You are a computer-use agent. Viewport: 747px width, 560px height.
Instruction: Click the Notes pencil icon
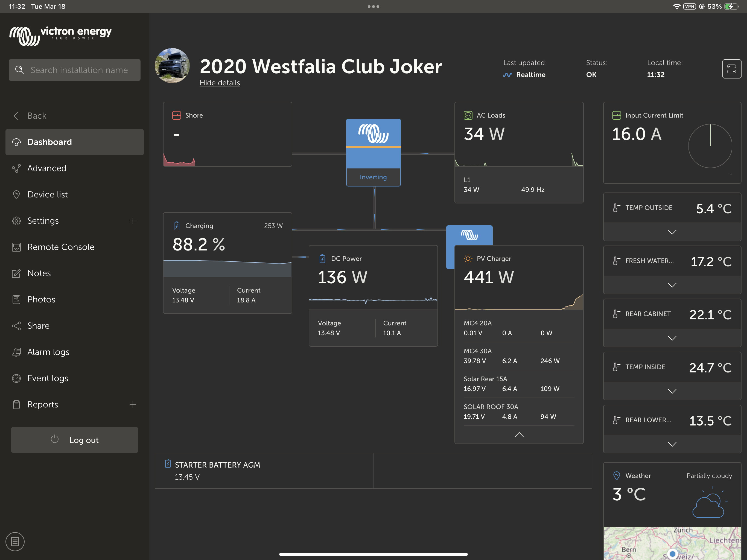pyautogui.click(x=16, y=273)
